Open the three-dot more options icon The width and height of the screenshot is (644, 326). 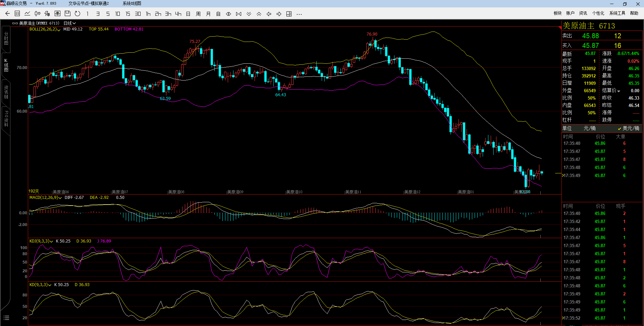tap(299, 14)
